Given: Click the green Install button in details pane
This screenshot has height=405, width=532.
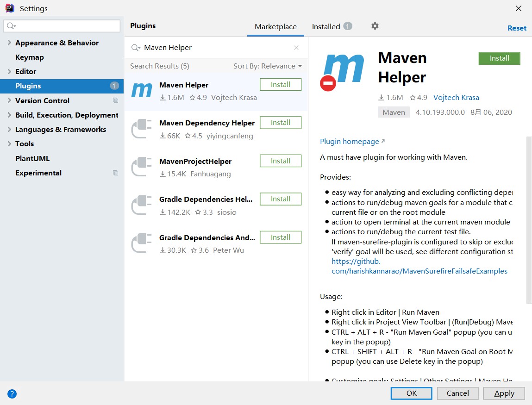Looking at the screenshot, I should pos(499,58).
